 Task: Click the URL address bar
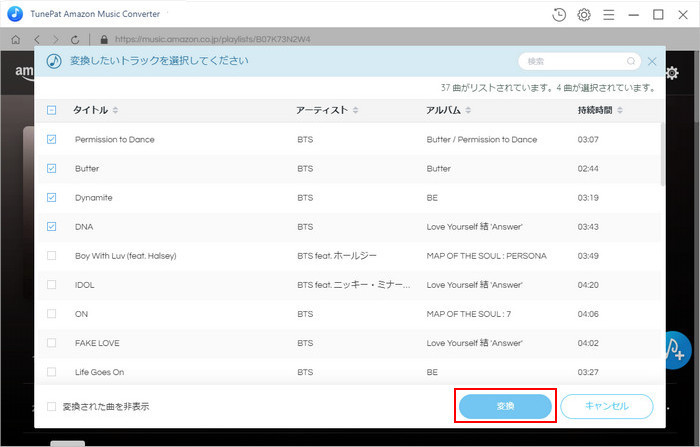212,39
